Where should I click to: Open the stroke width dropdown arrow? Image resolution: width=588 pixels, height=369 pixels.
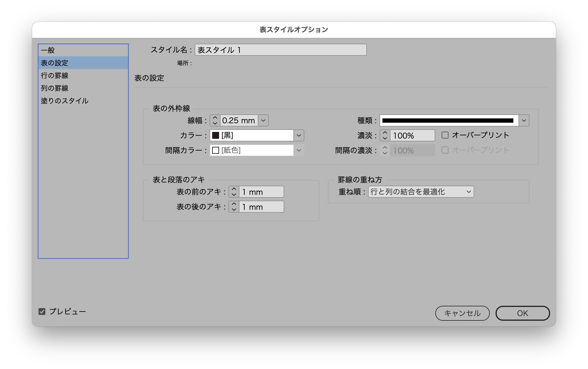[x=263, y=120]
